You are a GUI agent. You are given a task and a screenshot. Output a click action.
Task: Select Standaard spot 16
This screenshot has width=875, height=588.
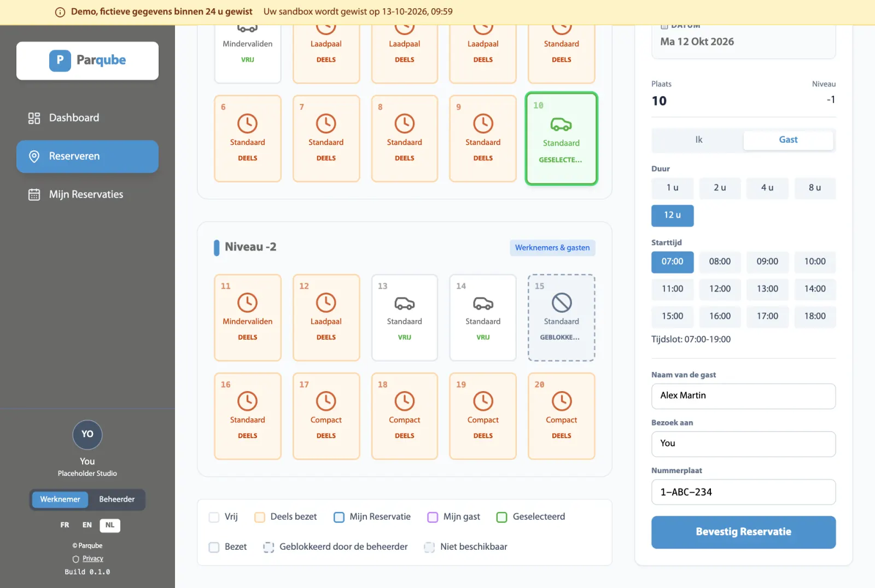tap(248, 416)
